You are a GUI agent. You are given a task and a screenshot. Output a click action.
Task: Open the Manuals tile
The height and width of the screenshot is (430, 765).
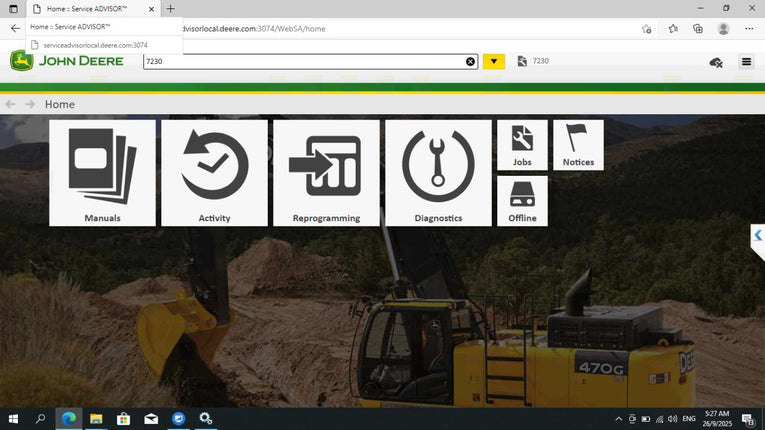(x=102, y=173)
